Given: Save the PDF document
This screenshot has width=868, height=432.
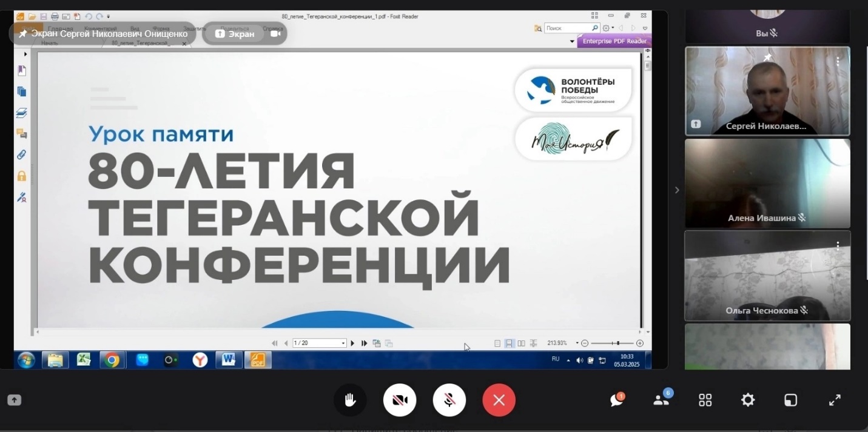Looking at the screenshot, I should click(x=44, y=16).
